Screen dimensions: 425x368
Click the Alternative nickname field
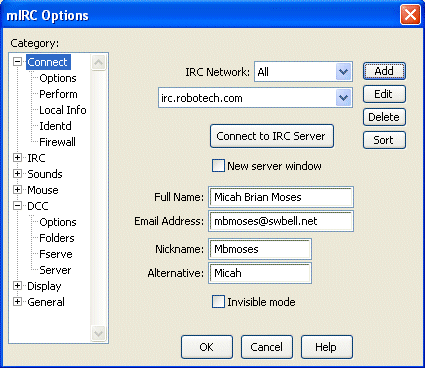pyautogui.click(x=260, y=273)
